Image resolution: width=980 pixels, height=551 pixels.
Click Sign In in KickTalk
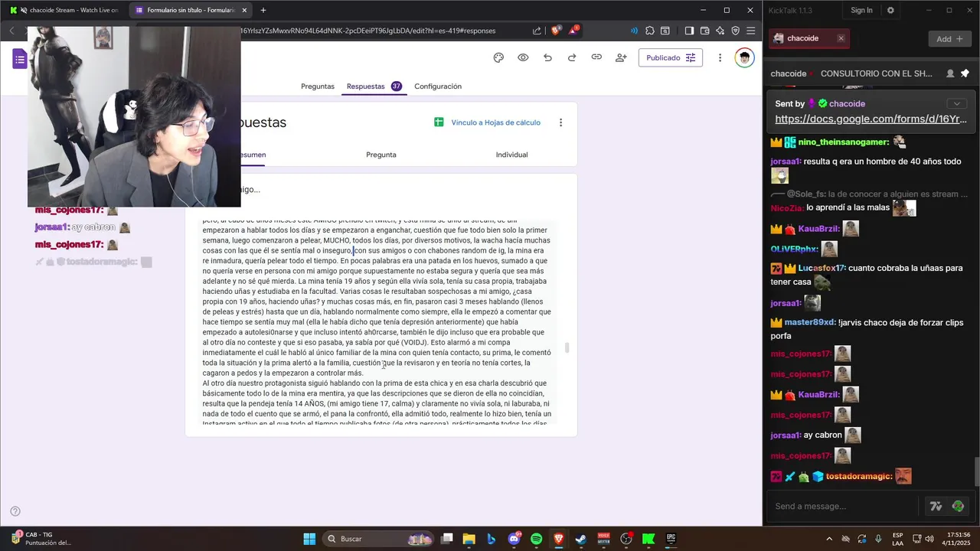click(861, 10)
